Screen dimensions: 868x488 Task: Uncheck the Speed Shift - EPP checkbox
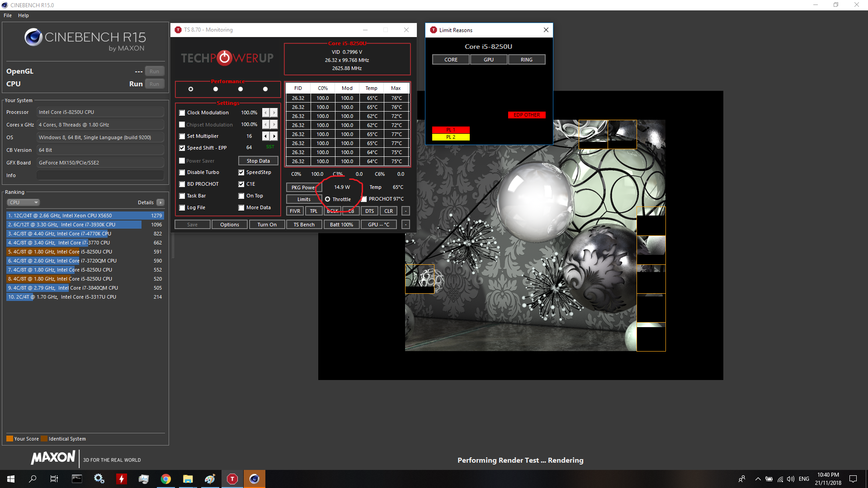click(x=182, y=148)
